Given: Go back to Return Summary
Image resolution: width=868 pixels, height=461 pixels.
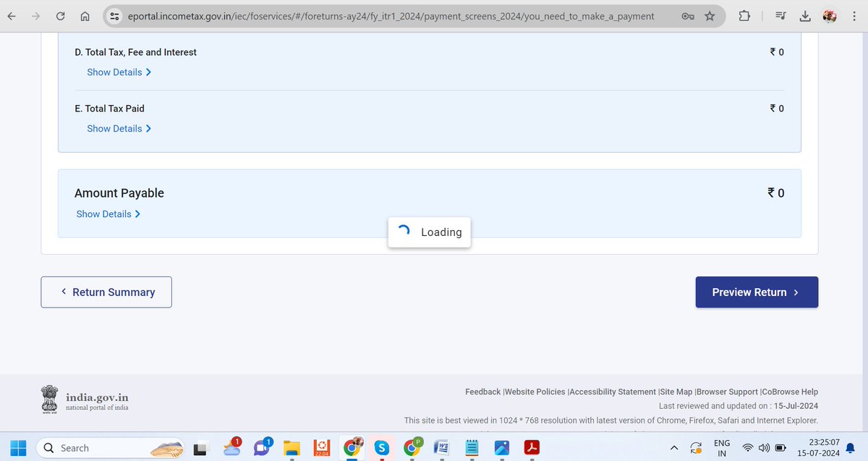Looking at the screenshot, I should pyautogui.click(x=106, y=292).
